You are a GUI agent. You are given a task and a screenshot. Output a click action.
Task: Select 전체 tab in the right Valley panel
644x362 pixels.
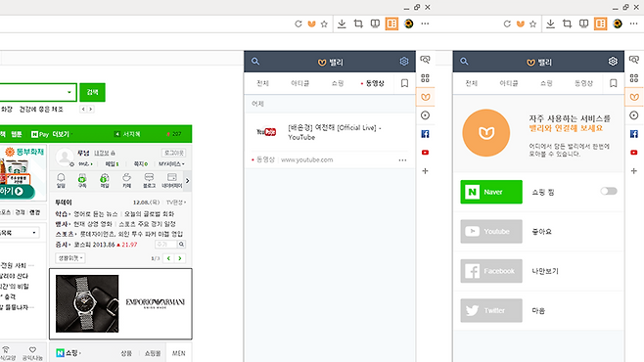(471, 83)
